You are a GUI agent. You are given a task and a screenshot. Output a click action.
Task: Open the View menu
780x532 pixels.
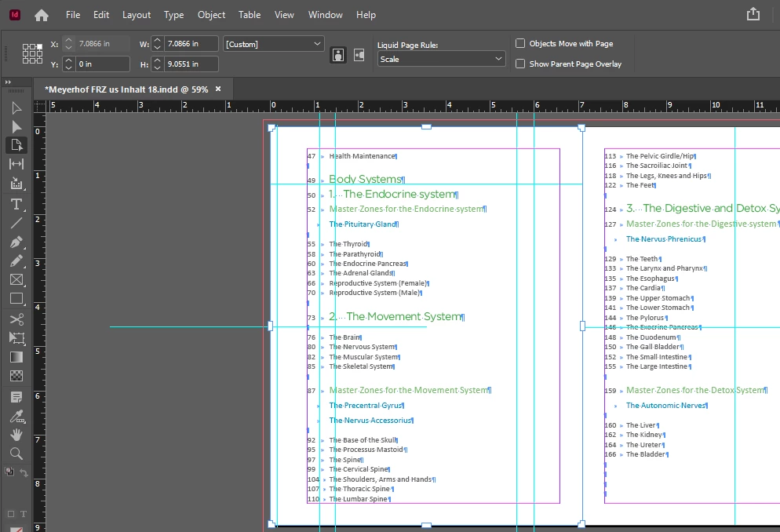[284, 15]
